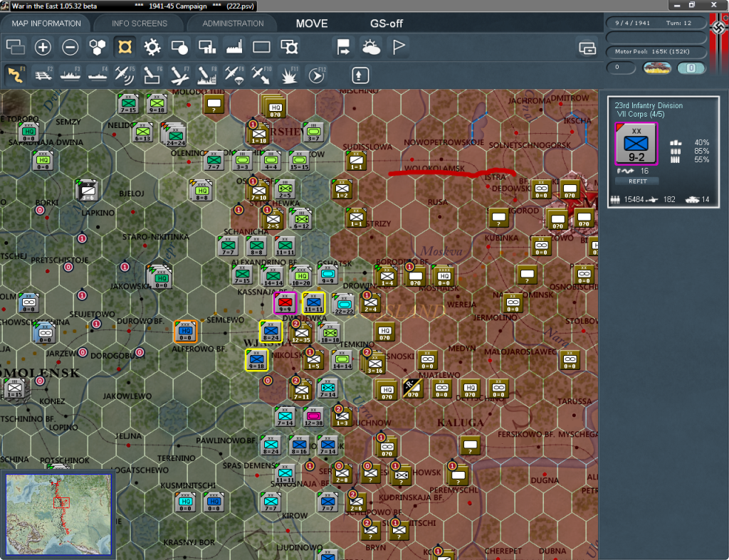Open the ADMINISTRATION tab
This screenshot has height=560, width=729.
(x=233, y=23)
